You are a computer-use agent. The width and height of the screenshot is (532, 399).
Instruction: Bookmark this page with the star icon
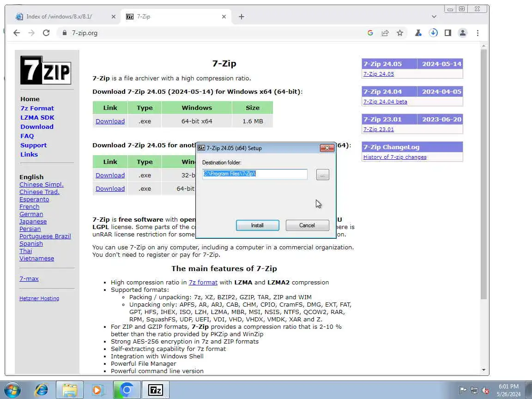400,33
